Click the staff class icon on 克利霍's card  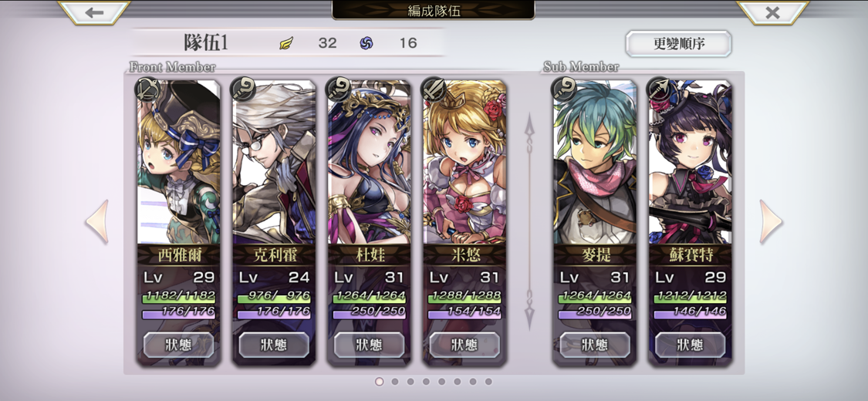click(x=242, y=89)
